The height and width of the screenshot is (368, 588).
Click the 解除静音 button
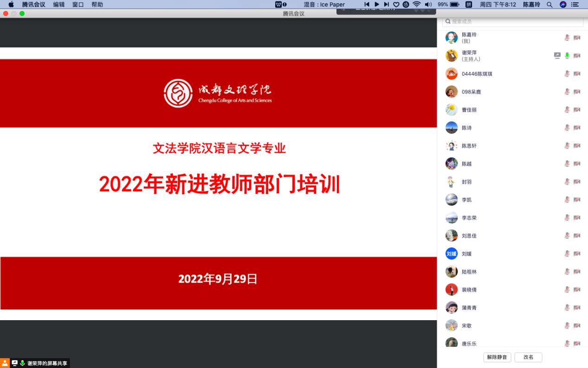497,357
